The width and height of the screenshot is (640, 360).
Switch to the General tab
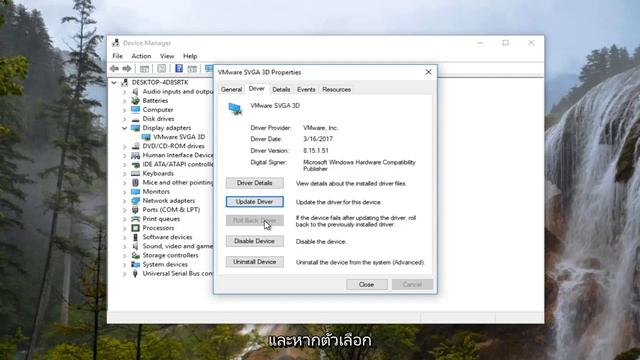coord(231,89)
